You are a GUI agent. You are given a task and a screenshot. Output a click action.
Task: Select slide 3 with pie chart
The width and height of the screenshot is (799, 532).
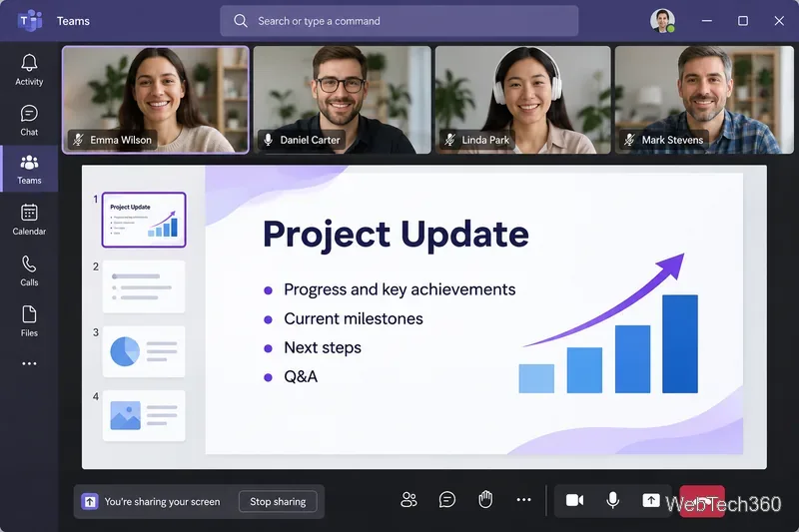tap(144, 351)
